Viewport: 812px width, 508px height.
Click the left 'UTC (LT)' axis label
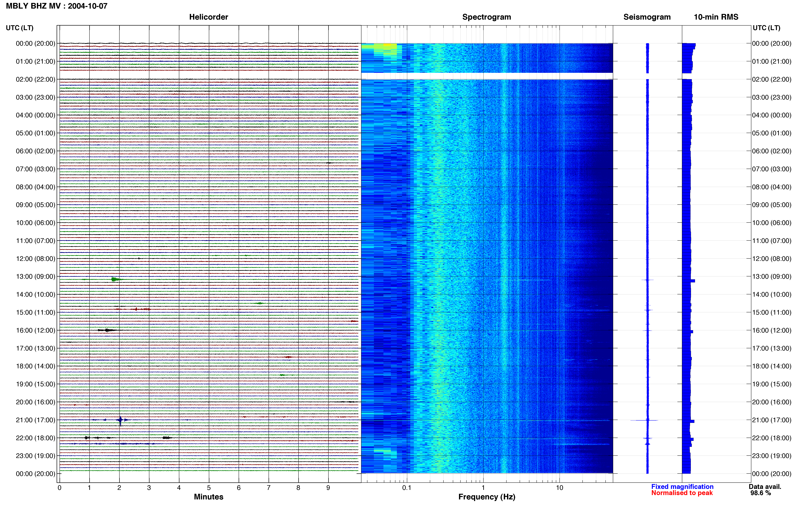coord(19,28)
